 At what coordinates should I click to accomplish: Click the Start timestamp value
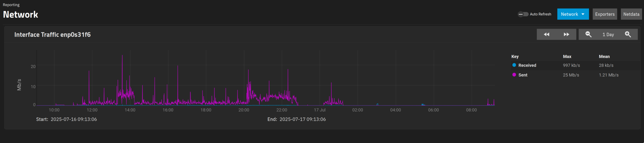point(73,119)
